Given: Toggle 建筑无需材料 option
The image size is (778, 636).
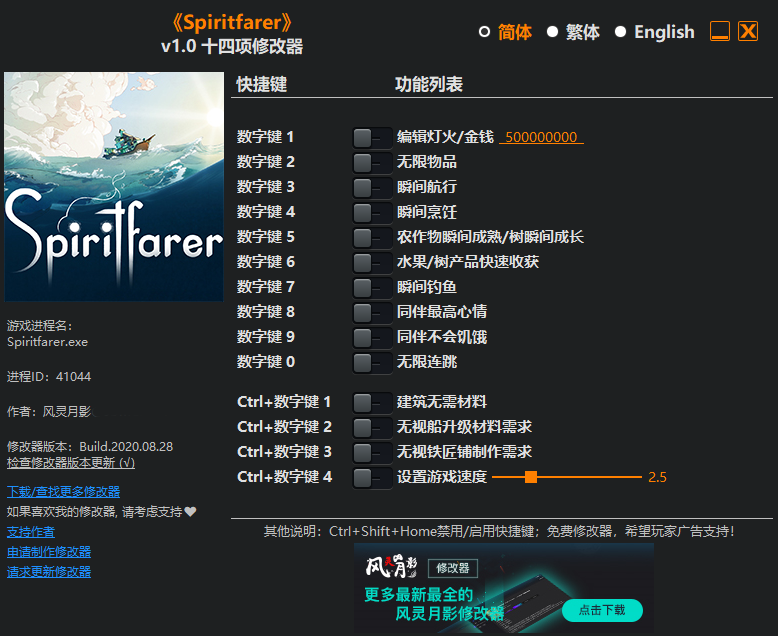Looking at the screenshot, I should [x=371, y=402].
